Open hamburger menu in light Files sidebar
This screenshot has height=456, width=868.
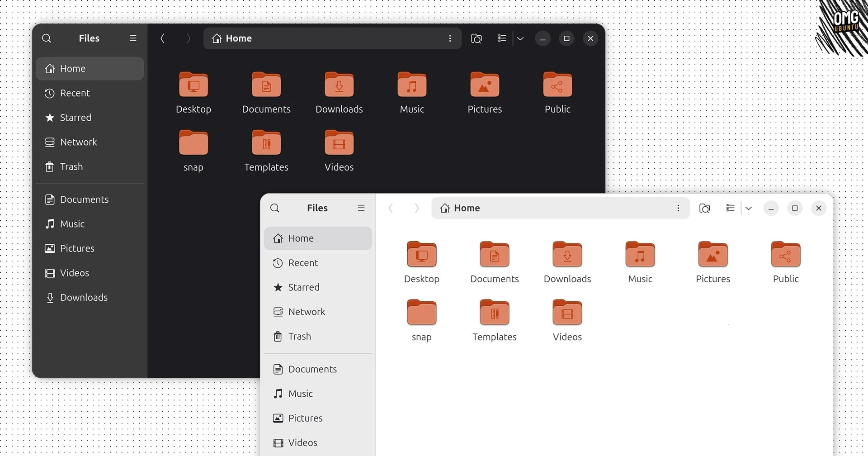tap(361, 208)
